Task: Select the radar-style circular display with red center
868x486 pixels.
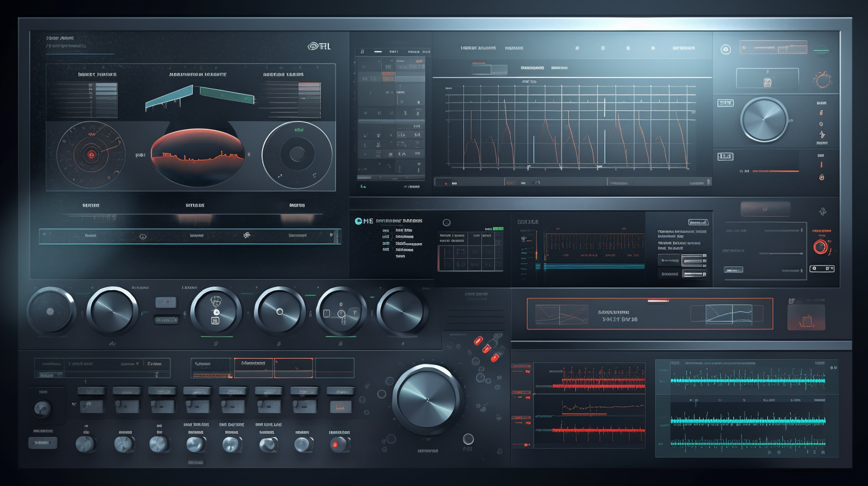Action: tap(91, 154)
